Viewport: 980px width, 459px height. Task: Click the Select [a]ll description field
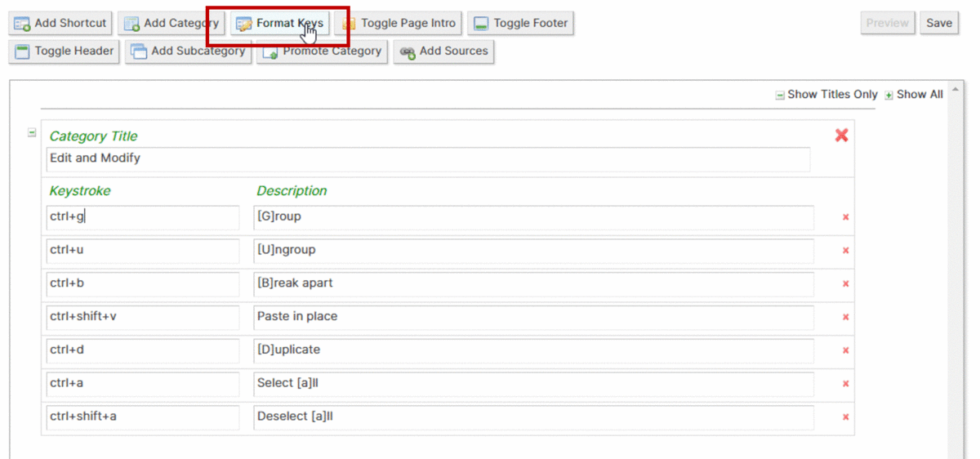click(533, 384)
